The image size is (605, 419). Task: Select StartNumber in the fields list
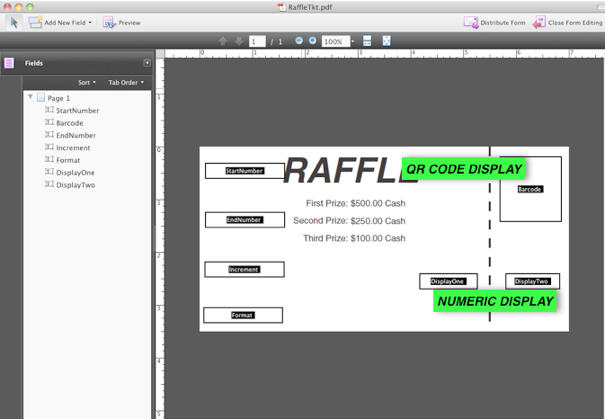[72, 110]
